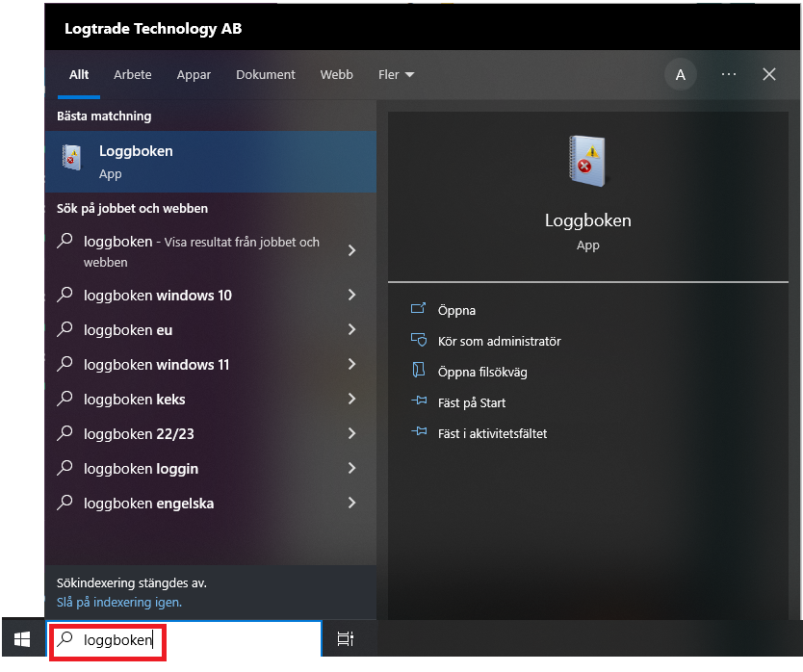Screen dimensions: 803x672
Task: Click magnifier icon beside loggboken keks
Action: pos(65,399)
